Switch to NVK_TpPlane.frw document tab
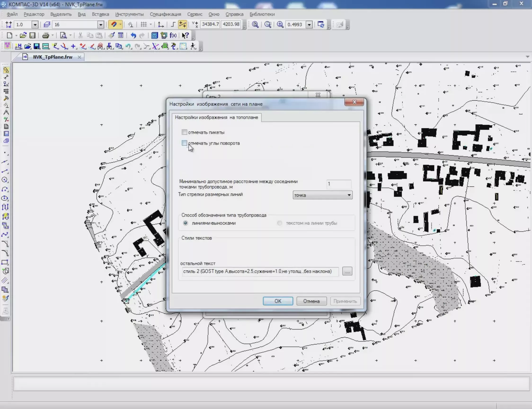 coord(53,57)
